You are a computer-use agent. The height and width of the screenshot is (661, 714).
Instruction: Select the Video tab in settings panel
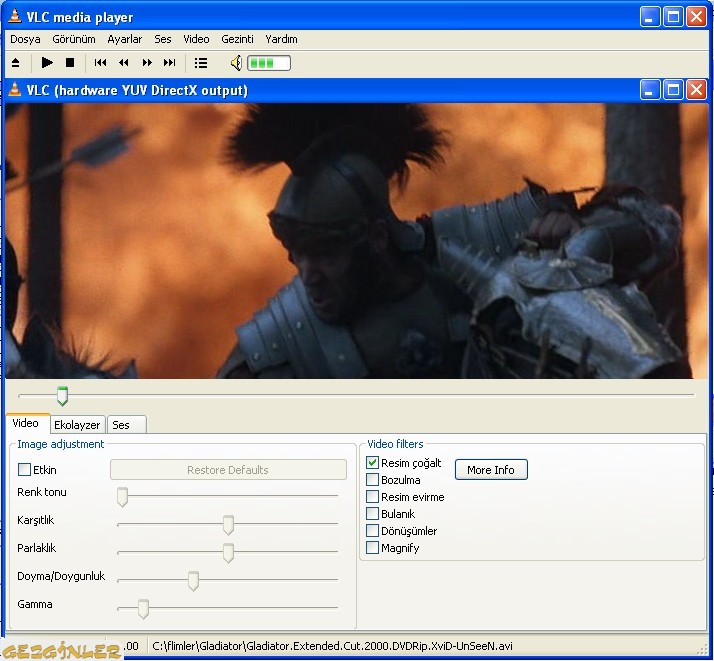coord(26,423)
